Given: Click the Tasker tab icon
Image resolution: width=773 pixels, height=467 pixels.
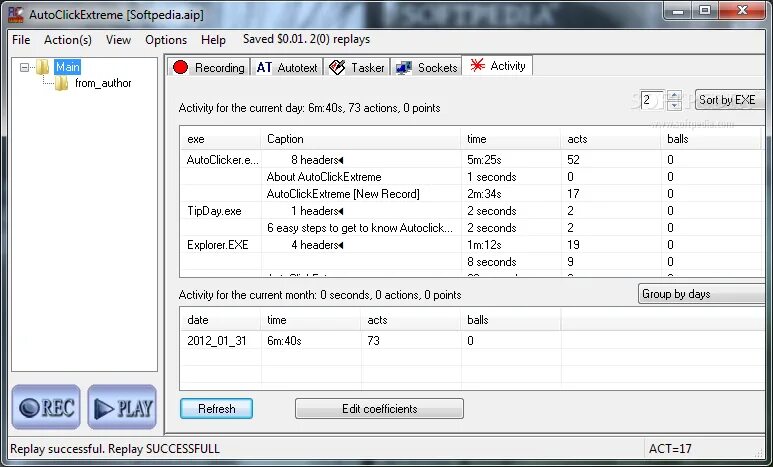Looking at the screenshot, I should [x=337, y=68].
